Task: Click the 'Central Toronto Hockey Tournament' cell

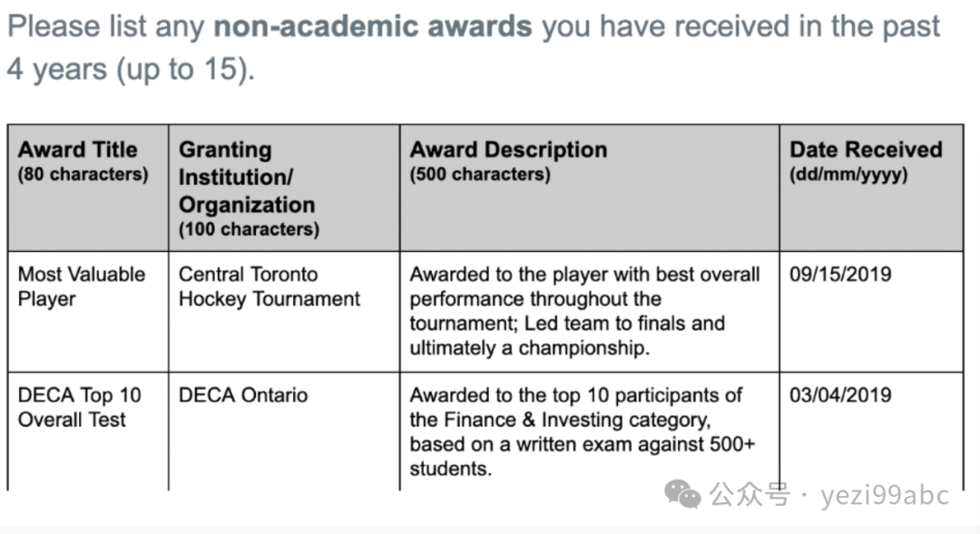Action: pos(284,312)
